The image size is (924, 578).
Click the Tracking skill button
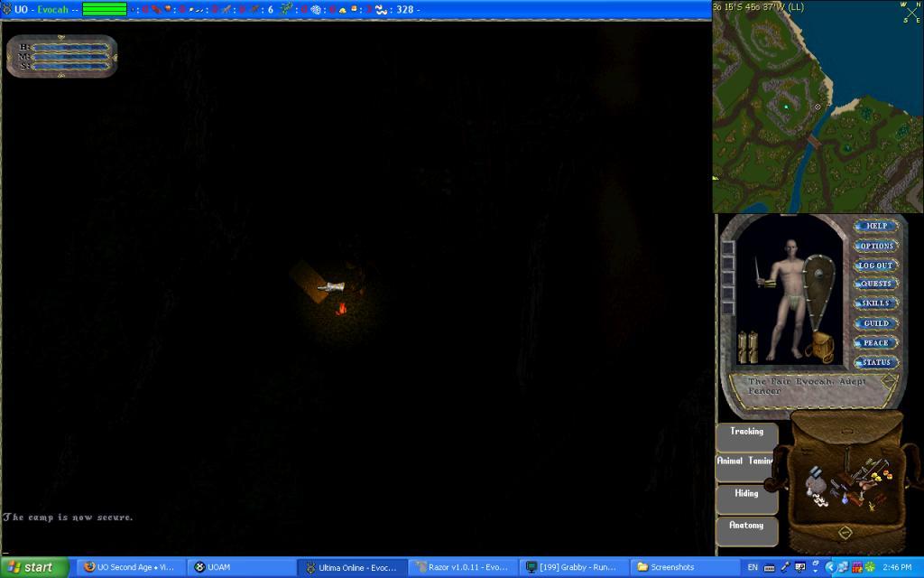tap(746, 433)
